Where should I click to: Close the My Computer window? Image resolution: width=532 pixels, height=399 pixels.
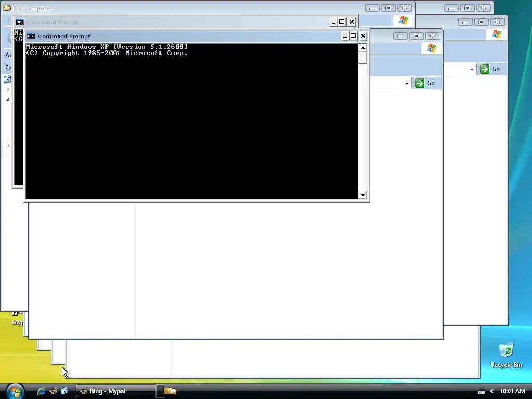(x=404, y=8)
